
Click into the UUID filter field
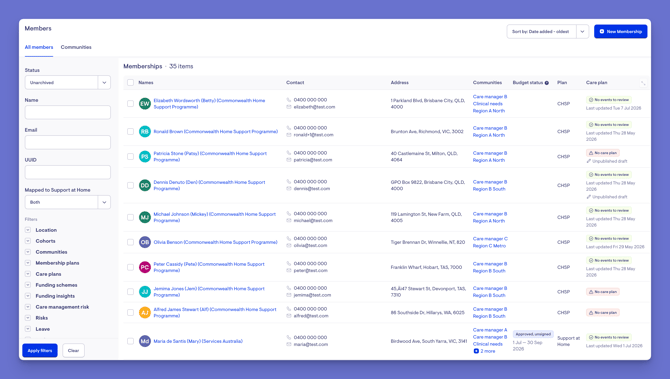pos(68,172)
